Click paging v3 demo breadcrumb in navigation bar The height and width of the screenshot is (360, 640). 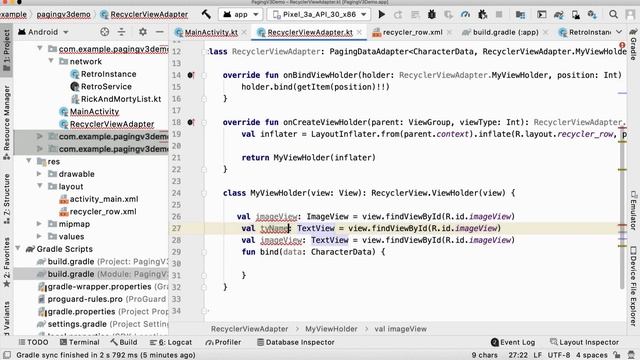pos(64,14)
